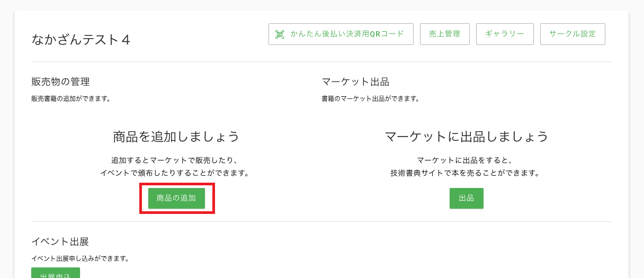Click text 販売書籍の追加ができます。

point(71,98)
